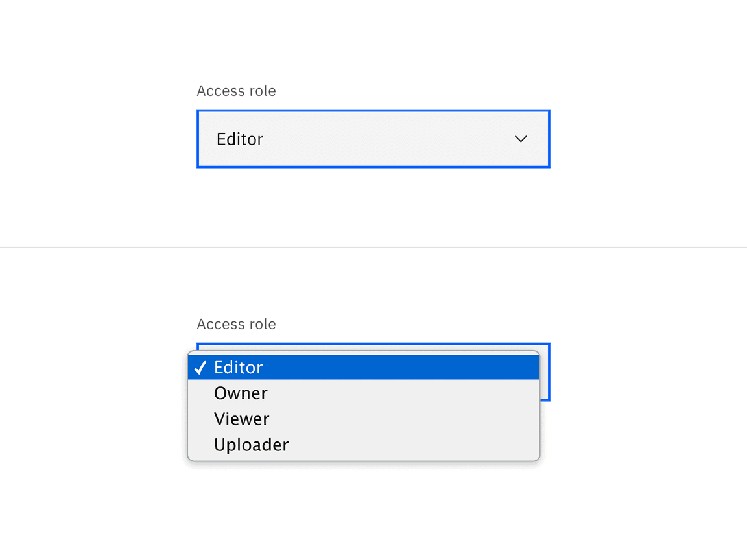Click the Access role label above the top select
The width and height of the screenshot is (747, 560).
pos(236,91)
